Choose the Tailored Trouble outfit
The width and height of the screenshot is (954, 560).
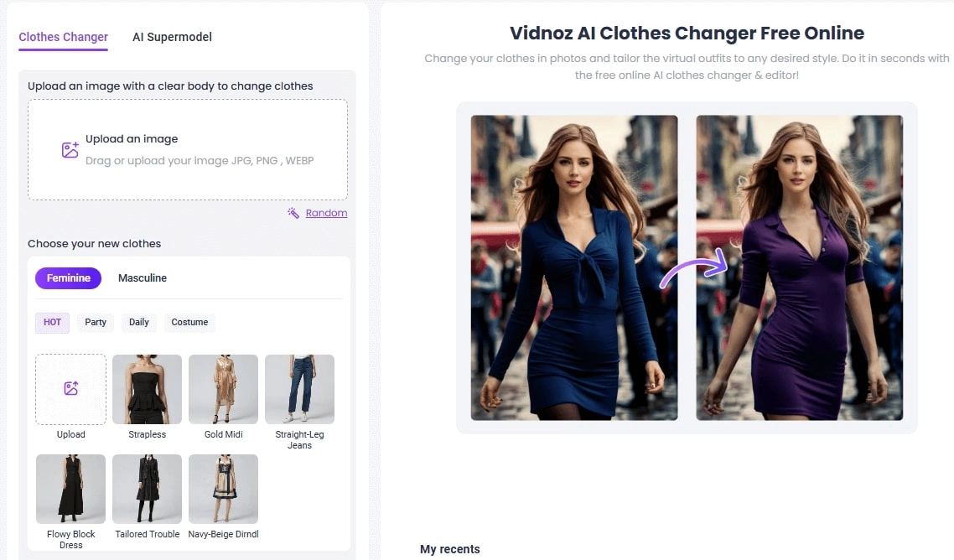click(x=147, y=489)
